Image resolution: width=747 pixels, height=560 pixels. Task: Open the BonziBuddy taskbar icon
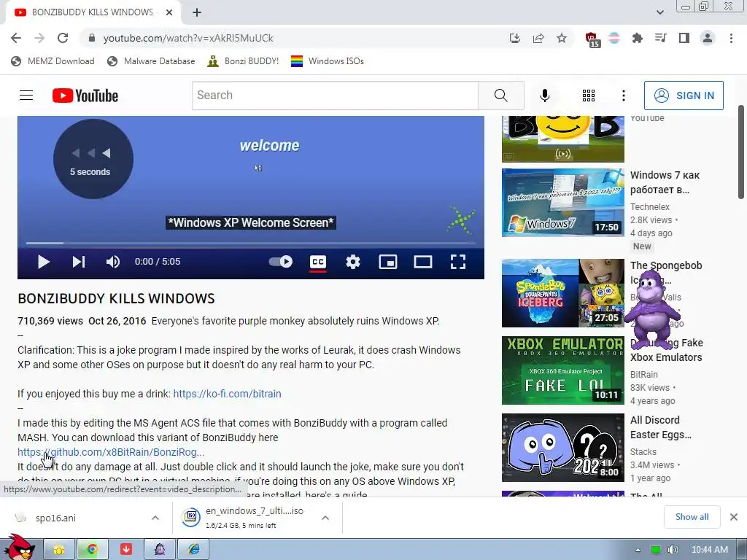click(x=160, y=550)
